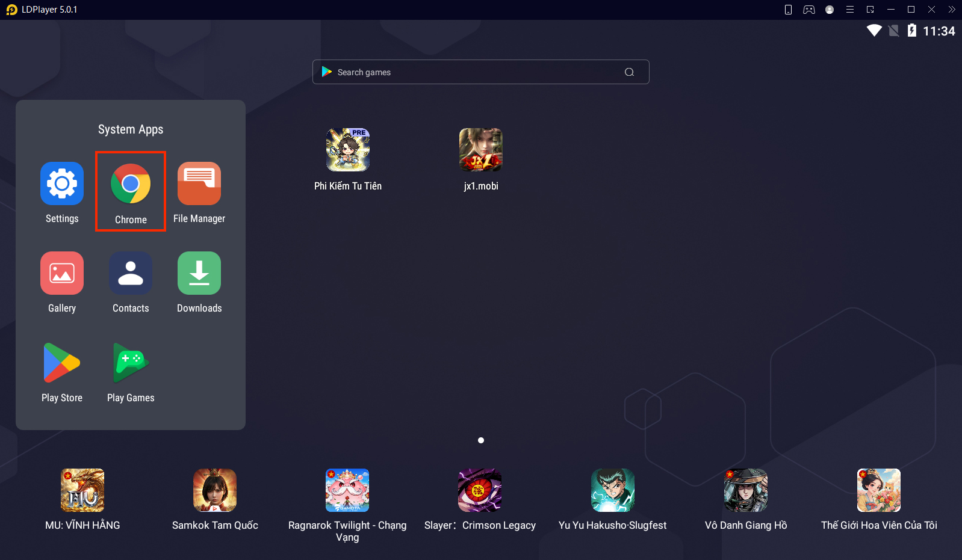Start the Phi Kiếm Tu Tiên game
This screenshot has width=962, height=560.
(x=348, y=150)
